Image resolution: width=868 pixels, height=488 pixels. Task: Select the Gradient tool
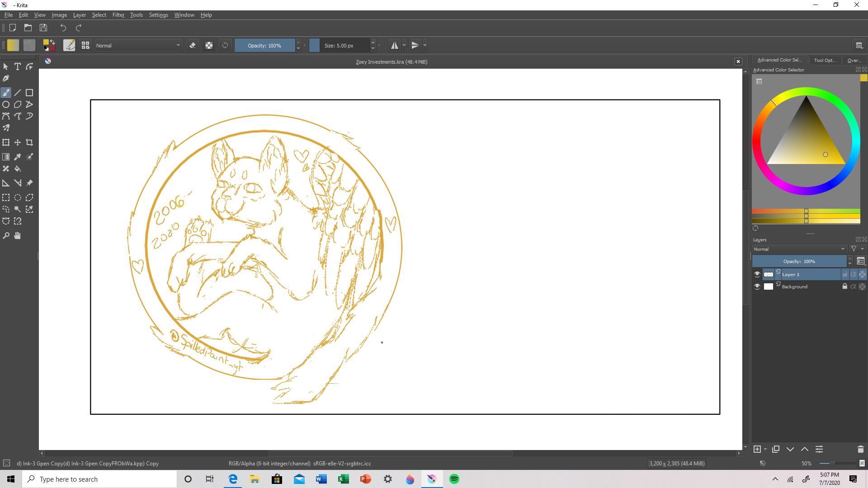pos(6,157)
